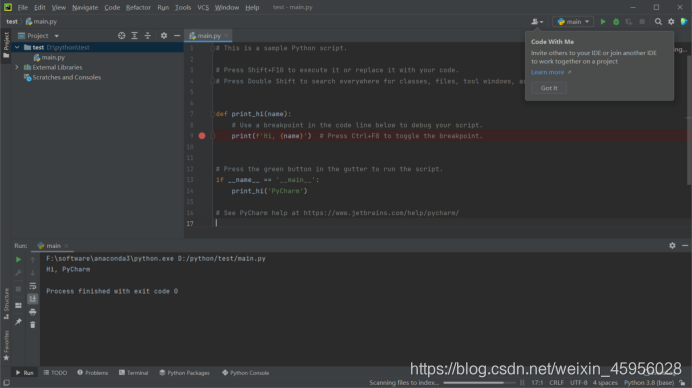Pause the indexing process button in status bar

point(522,383)
